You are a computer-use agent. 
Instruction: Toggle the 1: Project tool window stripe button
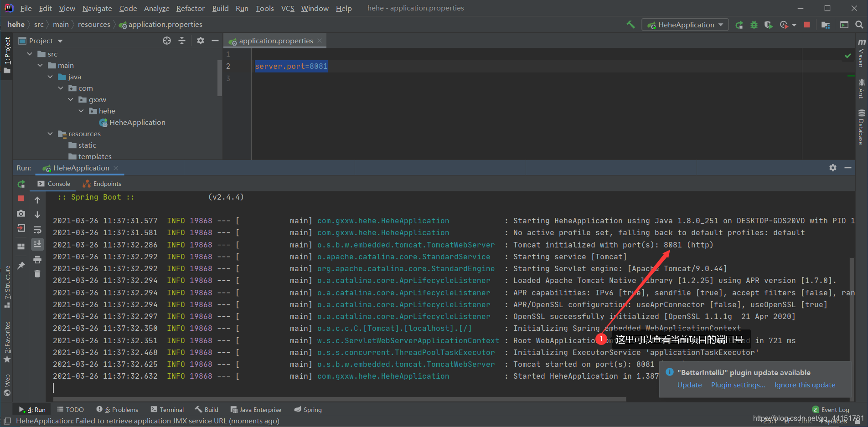click(x=7, y=55)
